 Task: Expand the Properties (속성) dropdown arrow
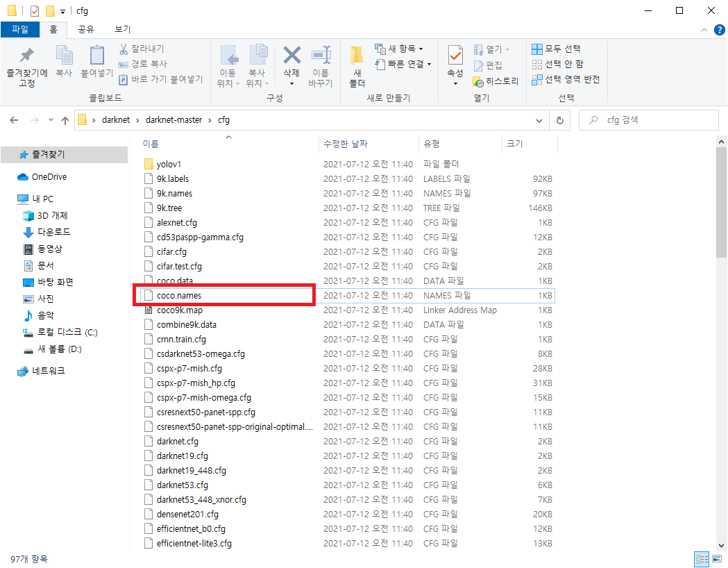(x=455, y=83)
